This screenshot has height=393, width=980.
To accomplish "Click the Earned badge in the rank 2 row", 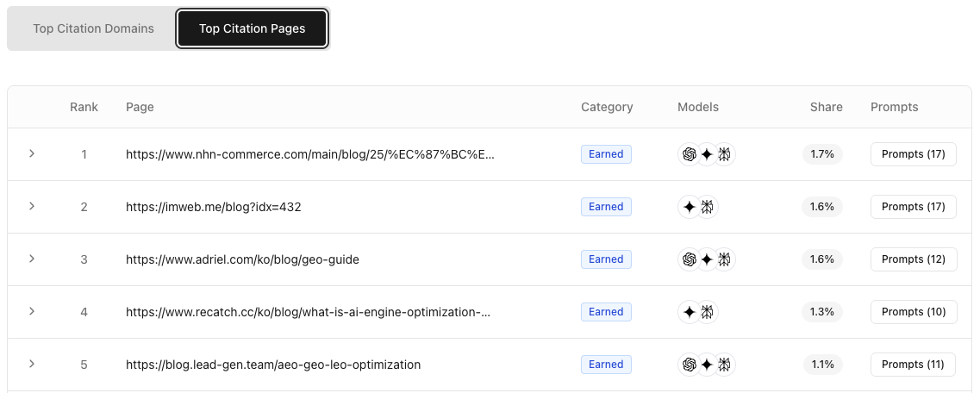I will 606,207.
